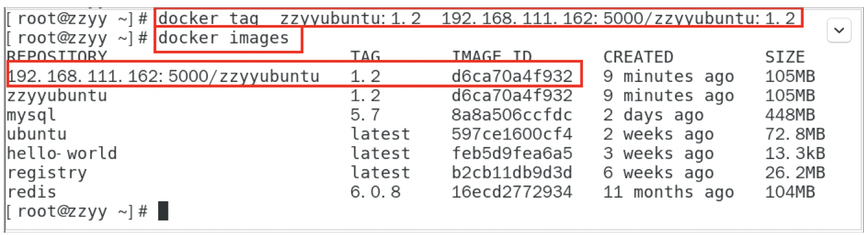The width and height of the screenshot is (868, 235).
Task: Click the terminal cursor block at prompt
Action: tap(162, 211)
